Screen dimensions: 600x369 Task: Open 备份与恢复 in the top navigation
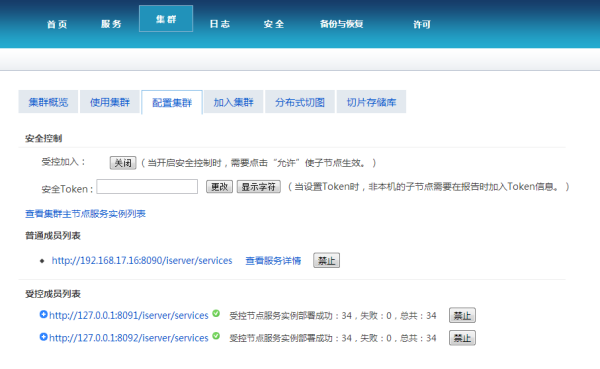(x=341, y=24)
